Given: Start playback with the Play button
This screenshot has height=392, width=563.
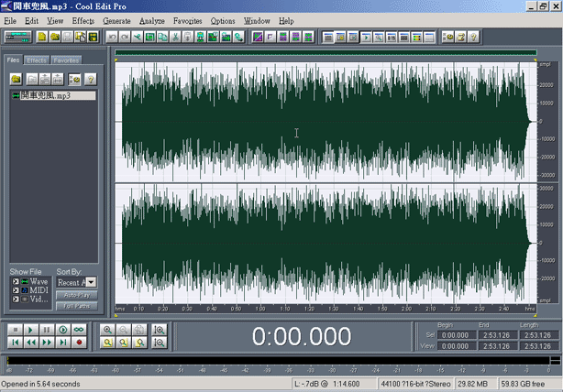Looking at the screenshot, I should pyautogui.click(x=31, y=330).
